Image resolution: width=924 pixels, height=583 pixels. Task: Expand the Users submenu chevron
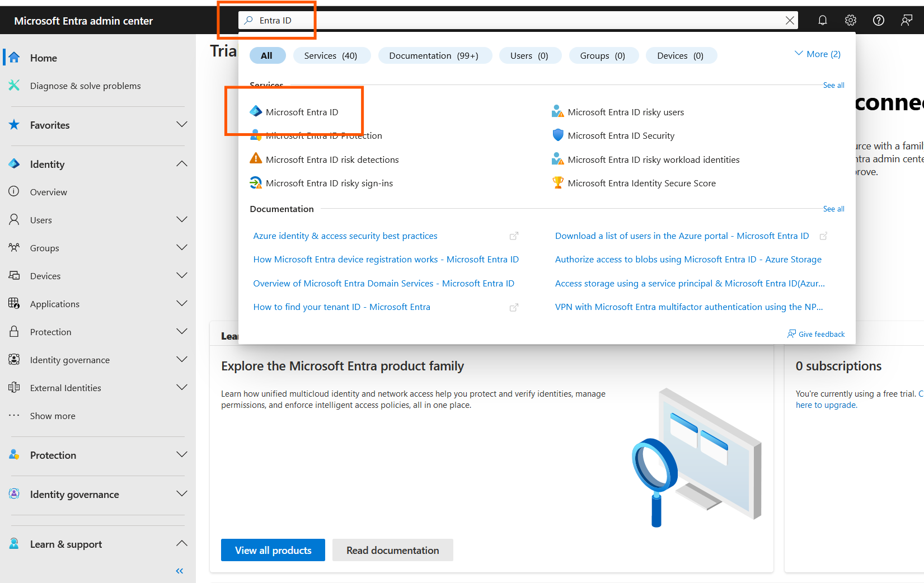coord(181,220)
